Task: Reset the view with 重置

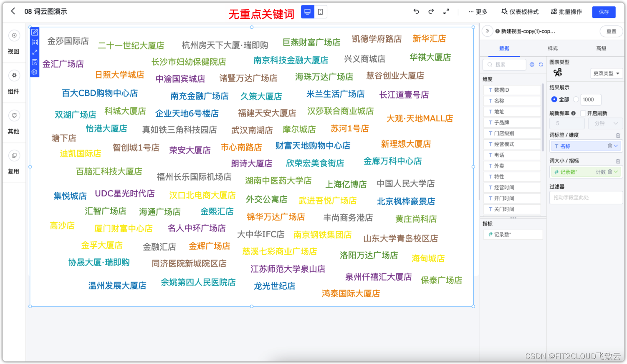Action: (611, 31)
